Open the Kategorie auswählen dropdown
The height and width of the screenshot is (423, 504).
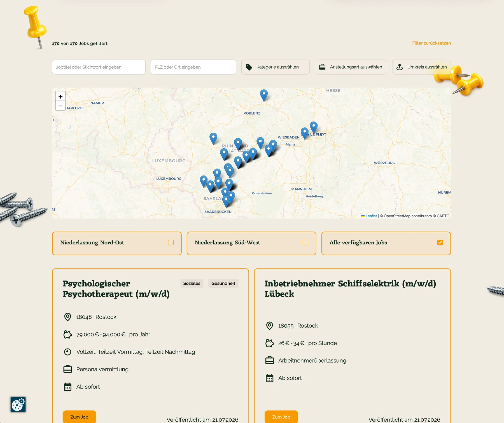click(276, 67)
